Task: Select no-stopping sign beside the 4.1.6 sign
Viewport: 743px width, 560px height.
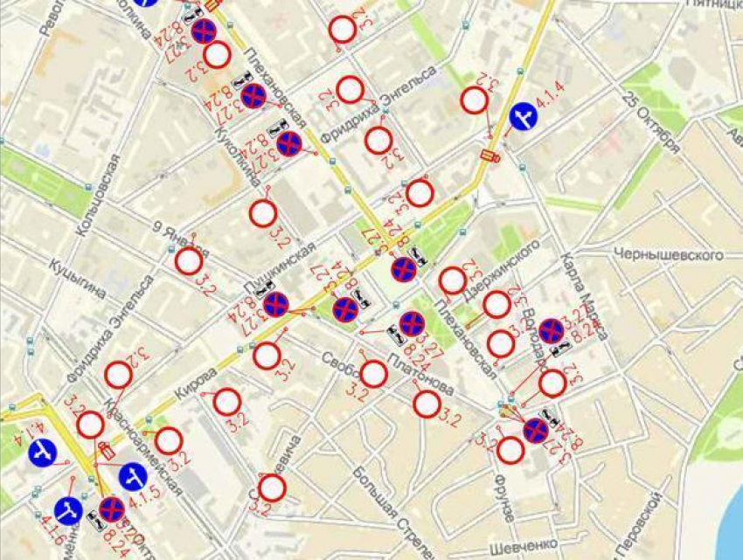Action: click(112, 509)
